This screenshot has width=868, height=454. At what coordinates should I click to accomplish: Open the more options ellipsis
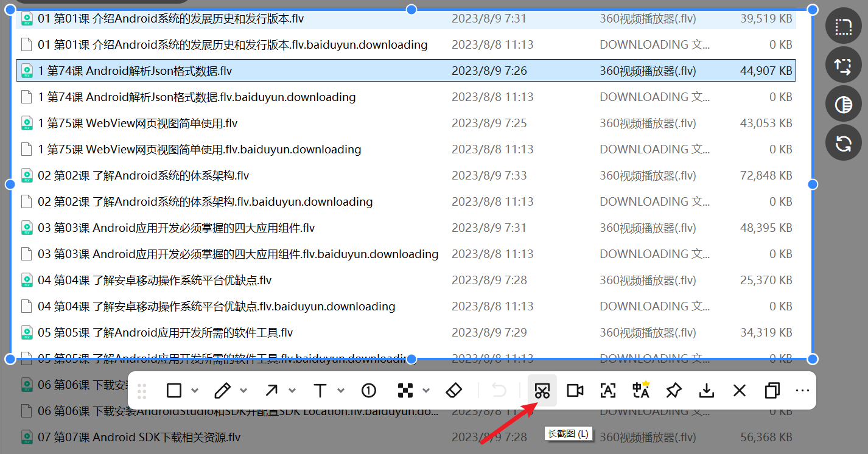point(803,391)
